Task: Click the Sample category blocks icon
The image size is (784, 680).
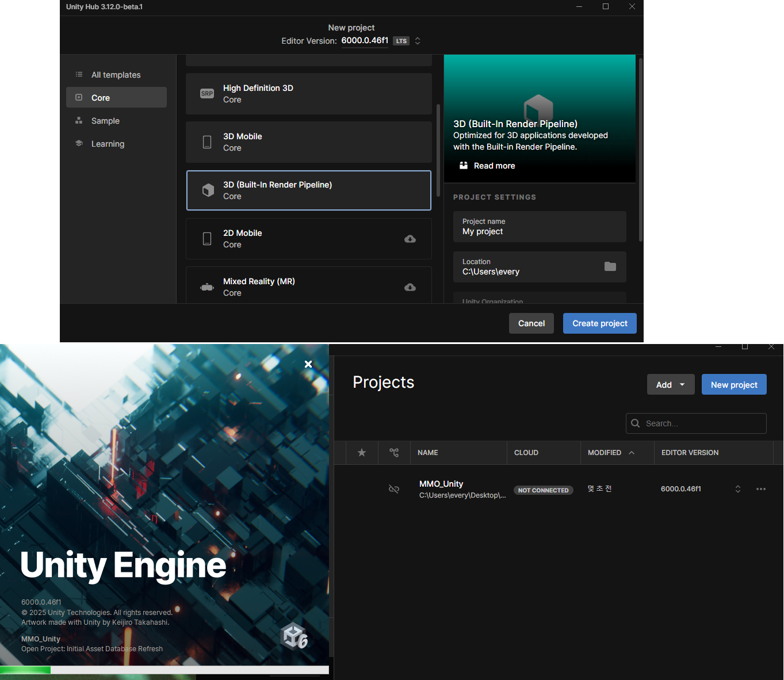Action: (x=79, y=121)
